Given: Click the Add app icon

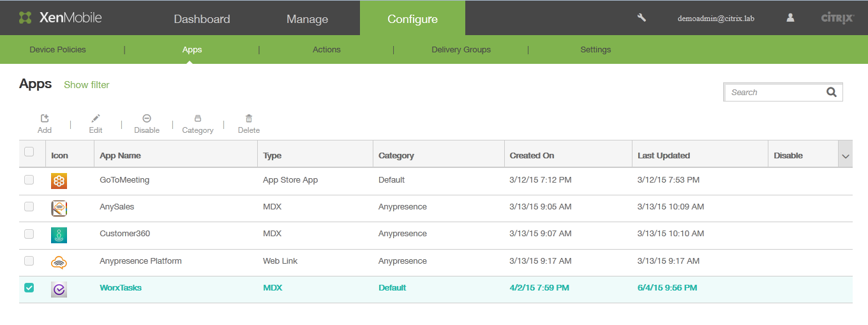Looking at the screenshot, I should pyautogui.click(x=44, y=119).
